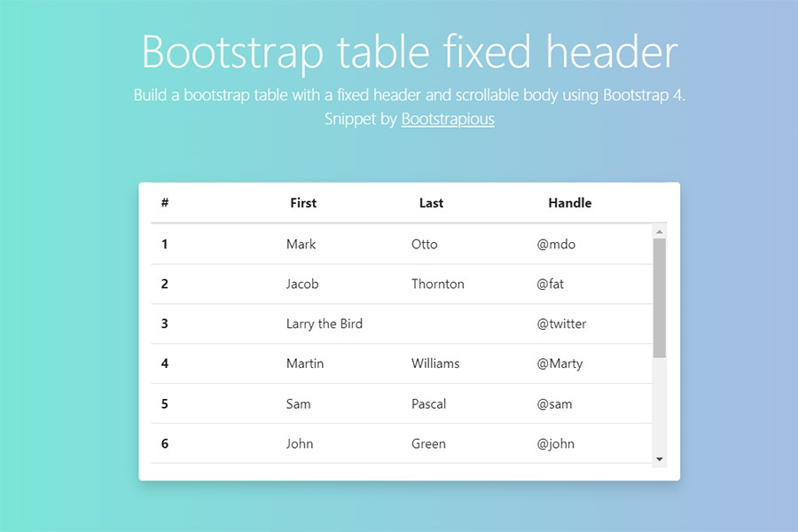
Task: Click the "@twitter" handle cell
Action: [561, 324]
